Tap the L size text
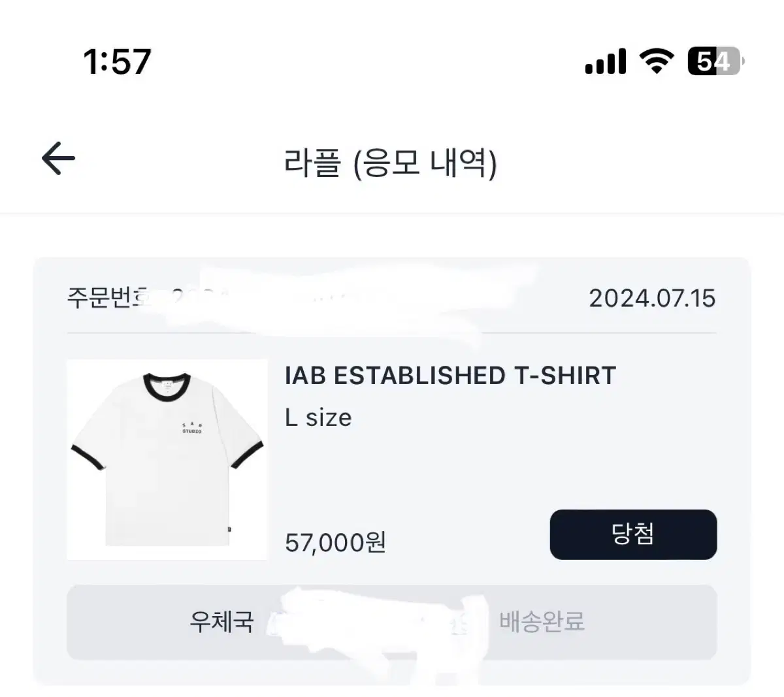The image size is (784, 697). [x=318, y=417]
